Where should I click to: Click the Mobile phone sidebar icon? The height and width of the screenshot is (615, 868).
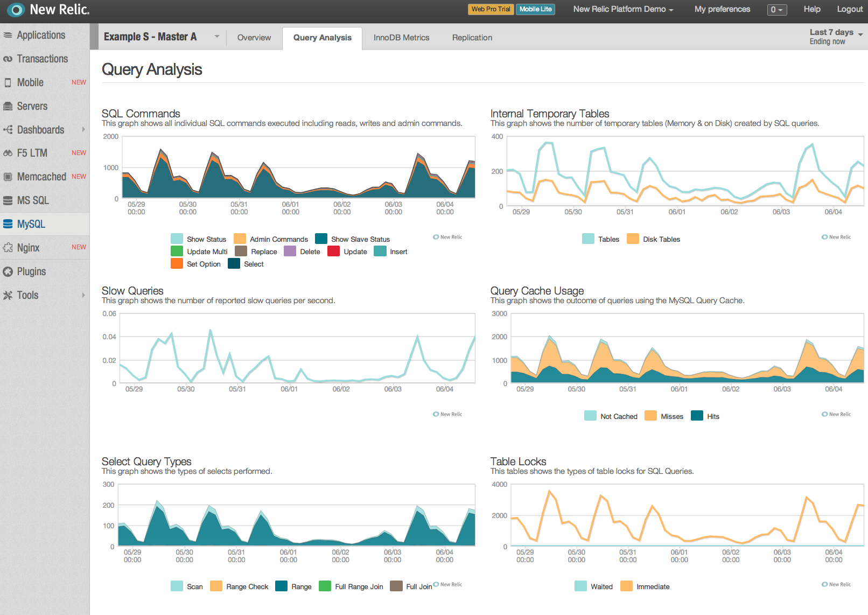[x=8, y=82]
